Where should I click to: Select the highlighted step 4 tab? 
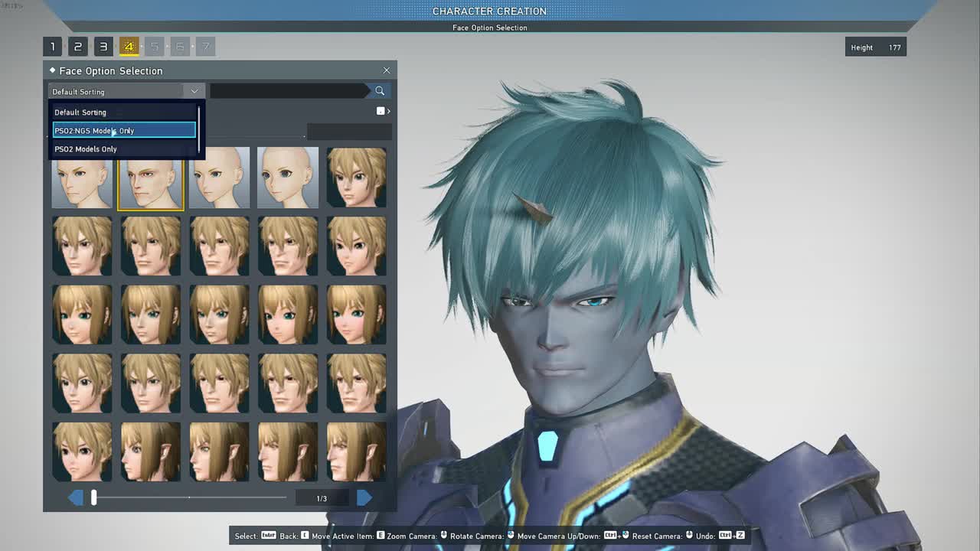point(129,47)
